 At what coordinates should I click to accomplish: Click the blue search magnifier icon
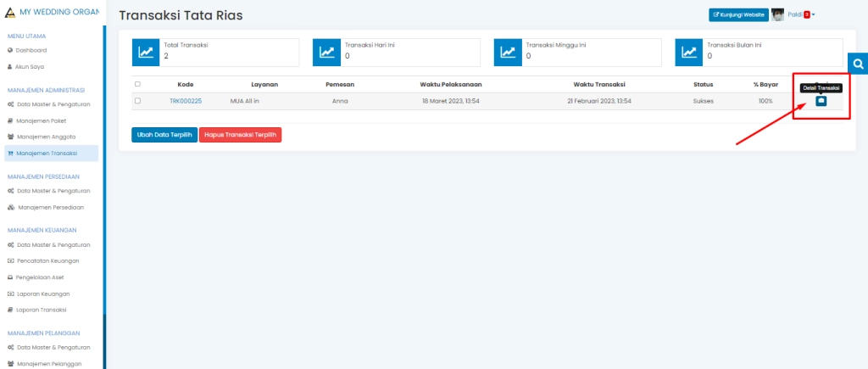point(858,64)
